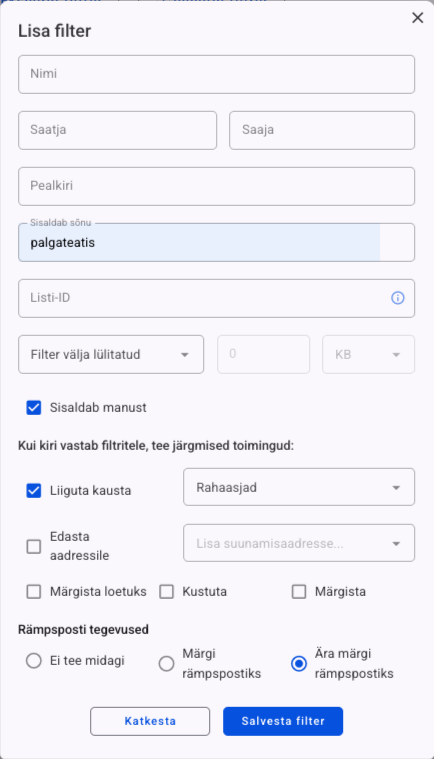Click into the Saatja field
Screen dimensions: 434x759
[x=118, y=130]
